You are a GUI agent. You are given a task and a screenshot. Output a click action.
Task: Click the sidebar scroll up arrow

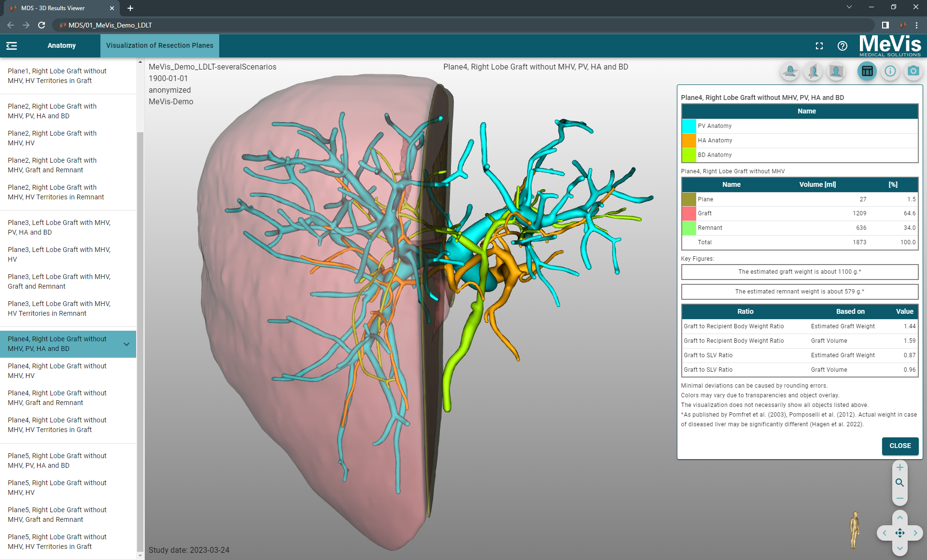pos(140,62)
